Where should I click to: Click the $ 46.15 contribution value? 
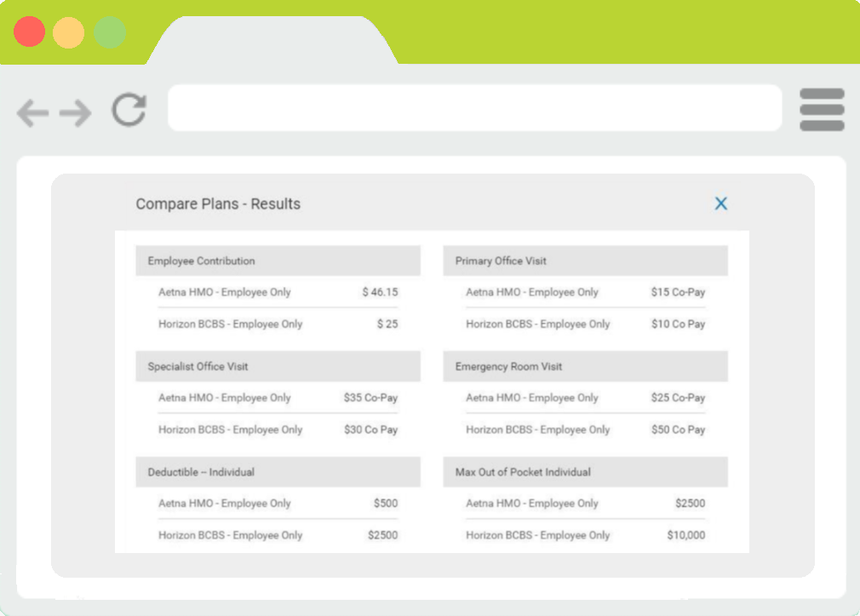(380, 292)
